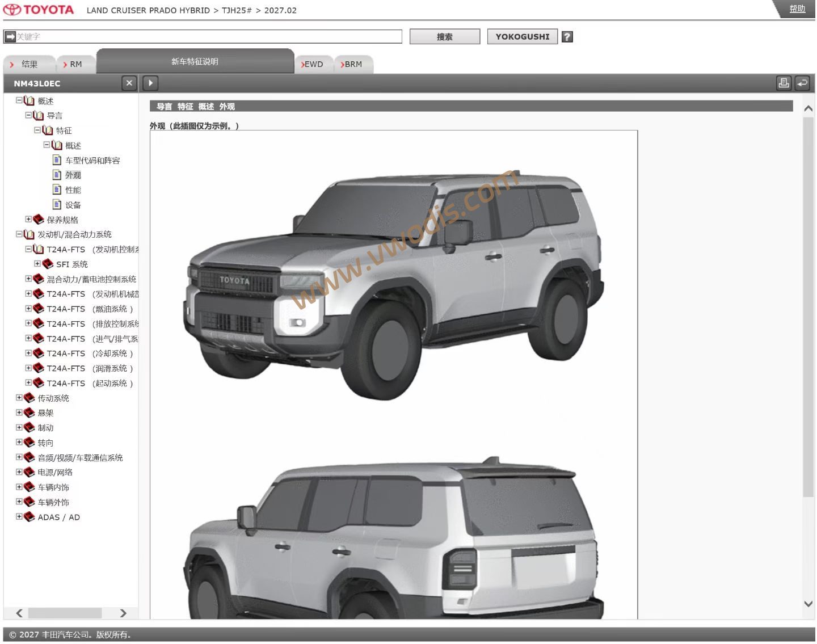This screenshot has width=817, height=644.
Task: Expand the 保养规格 node
Action: click(28, 219)
